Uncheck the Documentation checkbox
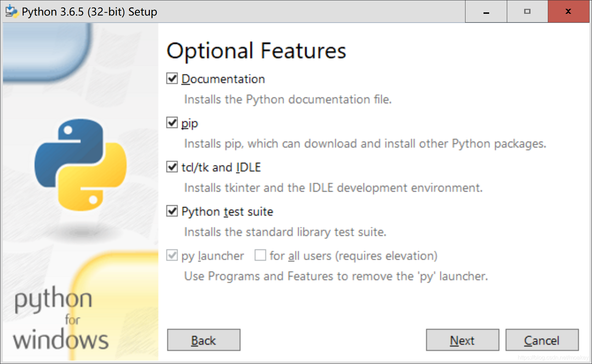 click(172, 78)
